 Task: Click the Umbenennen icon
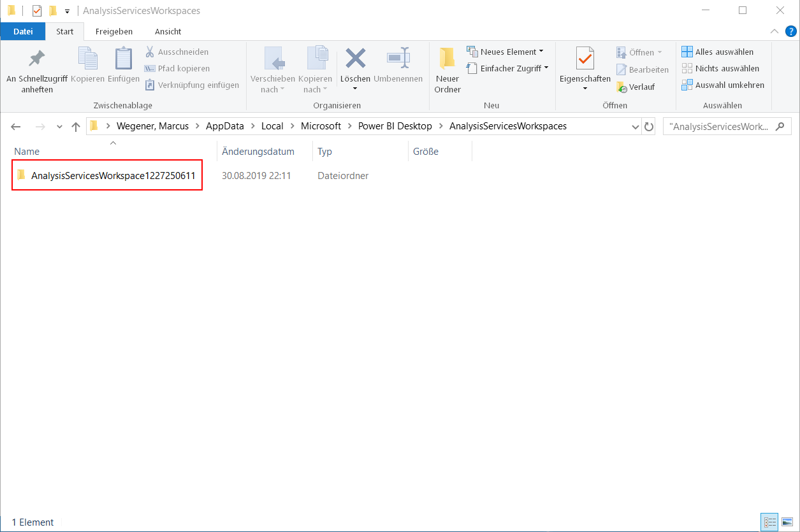point(398,59)
